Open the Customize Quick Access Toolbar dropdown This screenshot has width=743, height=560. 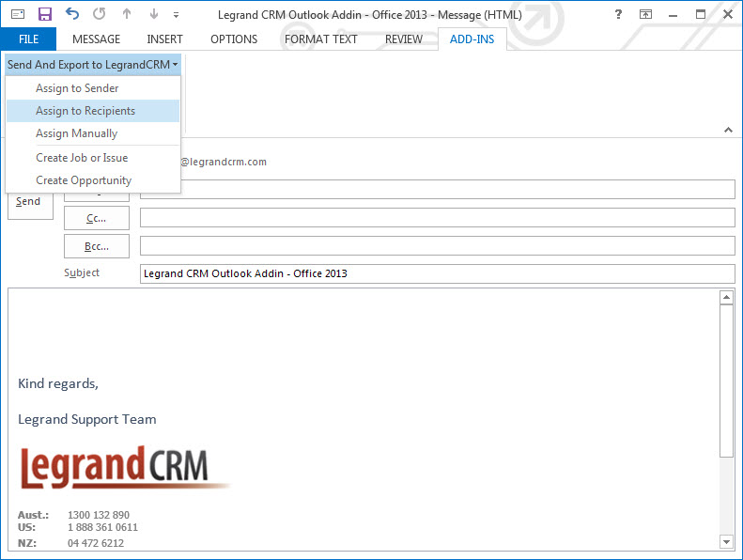coord(176,15)
